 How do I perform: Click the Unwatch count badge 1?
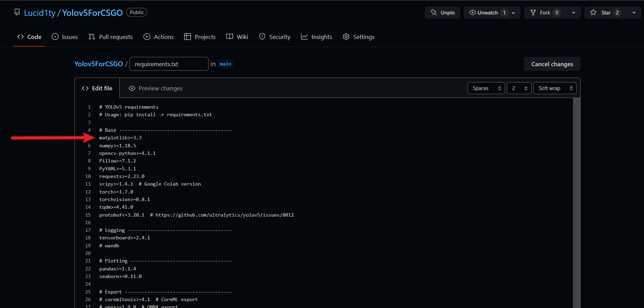click(x=504, y=13)
